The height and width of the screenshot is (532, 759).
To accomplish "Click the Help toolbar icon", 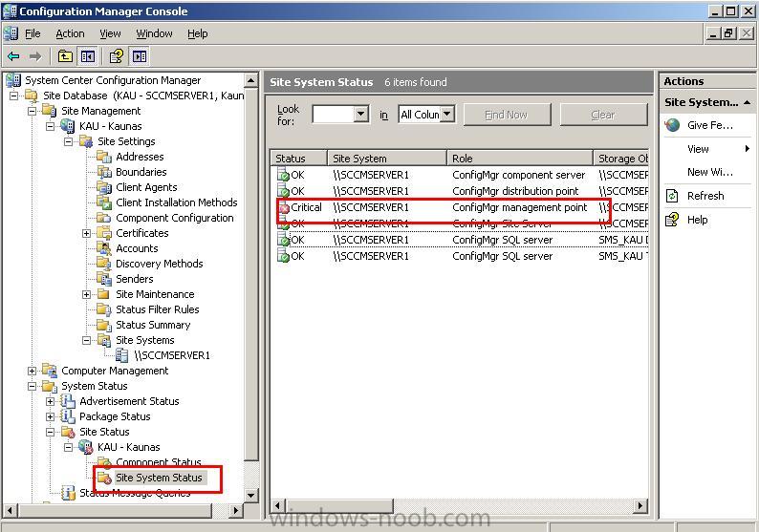I will pyautogui.click(x=117, y=56).
